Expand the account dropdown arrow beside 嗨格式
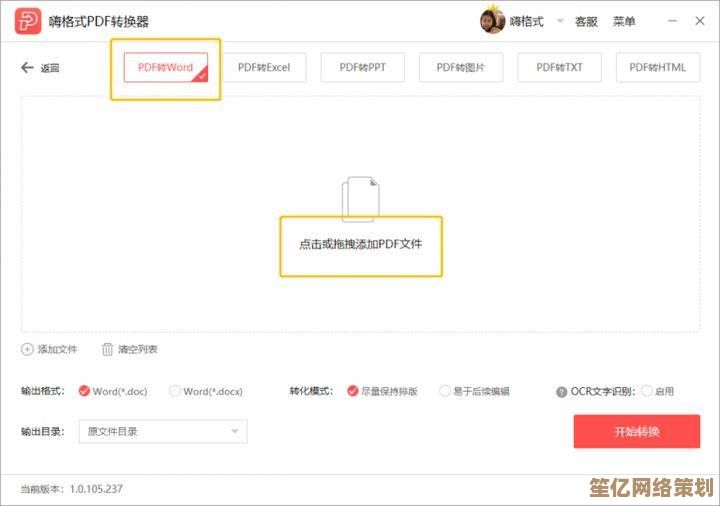720x506 pixels. (x=559, y=21)
